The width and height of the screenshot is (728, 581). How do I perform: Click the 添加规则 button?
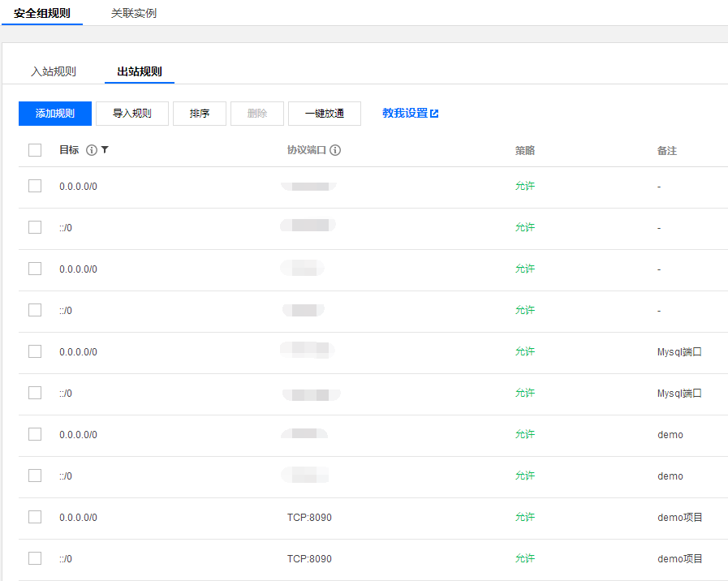[x=54, y=113]
